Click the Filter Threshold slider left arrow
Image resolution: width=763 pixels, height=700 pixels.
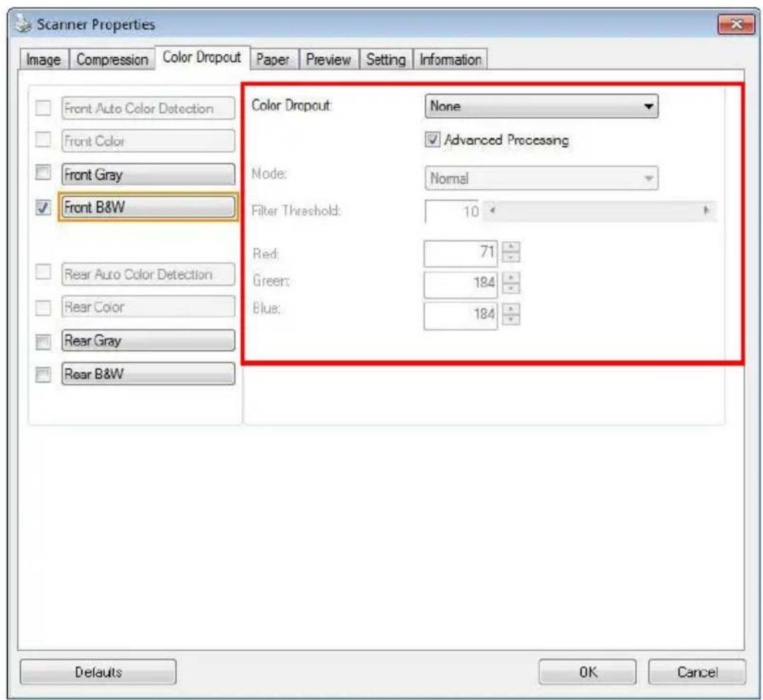tap(492, 211)
